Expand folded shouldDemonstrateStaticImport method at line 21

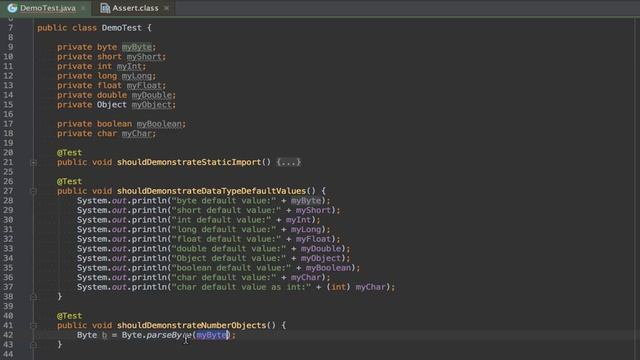click(33, 162)
